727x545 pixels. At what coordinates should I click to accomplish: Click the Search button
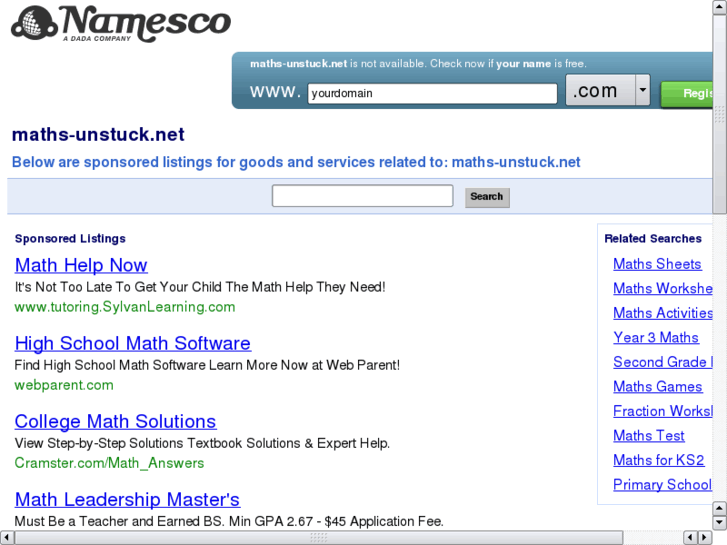487,197
